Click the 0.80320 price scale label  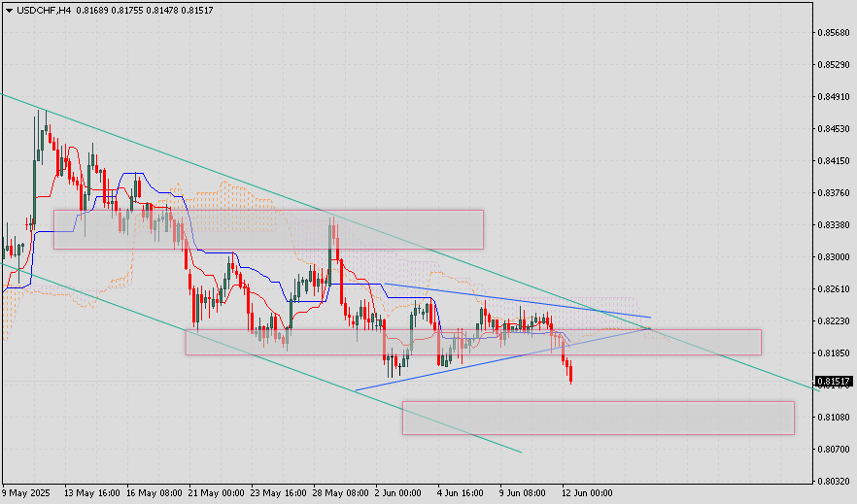tap(834, 481)
